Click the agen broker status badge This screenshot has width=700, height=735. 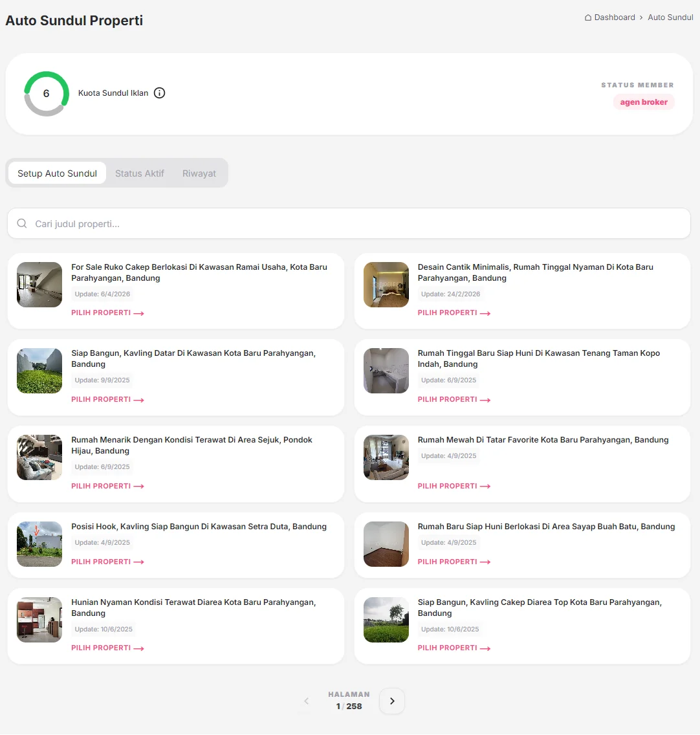coord(644,102)
